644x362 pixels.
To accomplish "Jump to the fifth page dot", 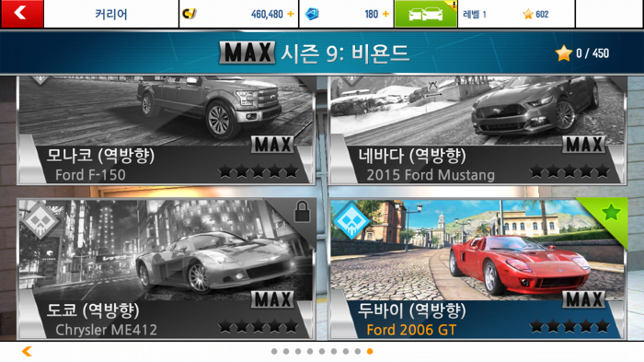I will (322, 351).
